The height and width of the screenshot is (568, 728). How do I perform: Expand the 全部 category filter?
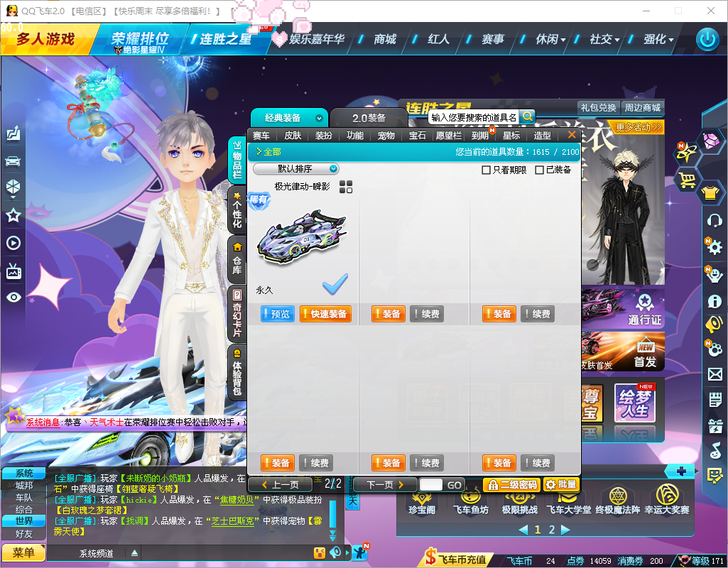point(268,152)
